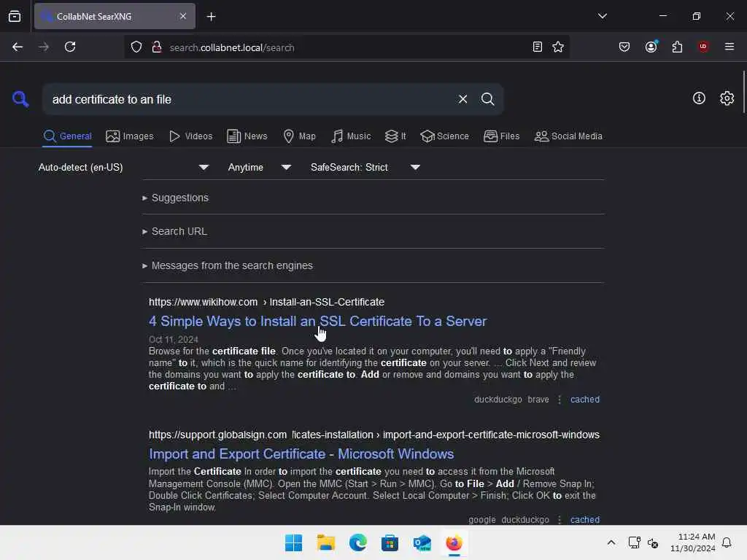
Task: List all tabs dropdown arrow
Action: pos(602,16)
